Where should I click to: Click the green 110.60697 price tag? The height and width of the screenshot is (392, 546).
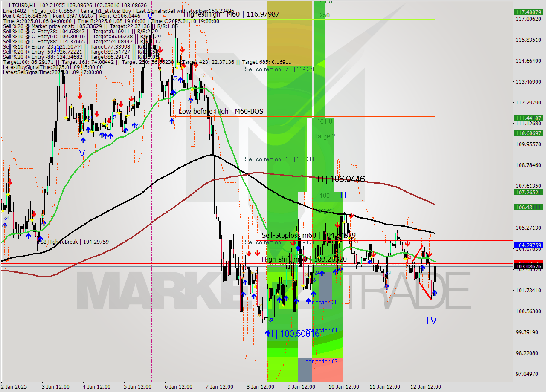tap(529, 133)
